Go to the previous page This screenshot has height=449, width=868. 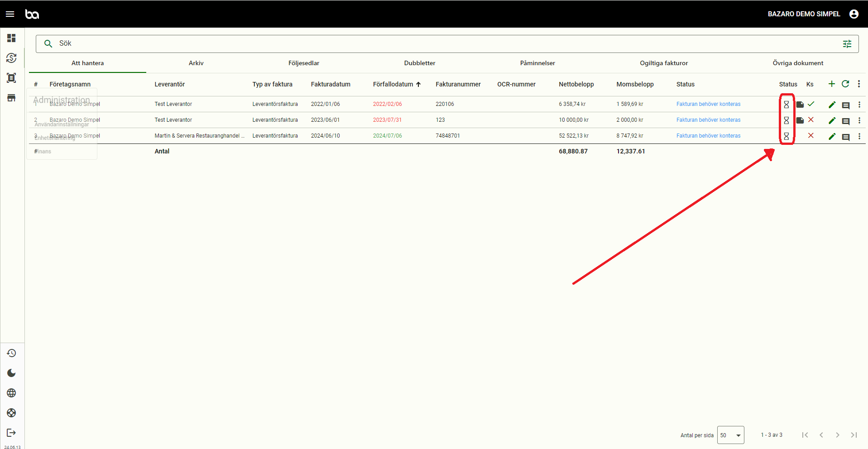click(x=821, y=435)
